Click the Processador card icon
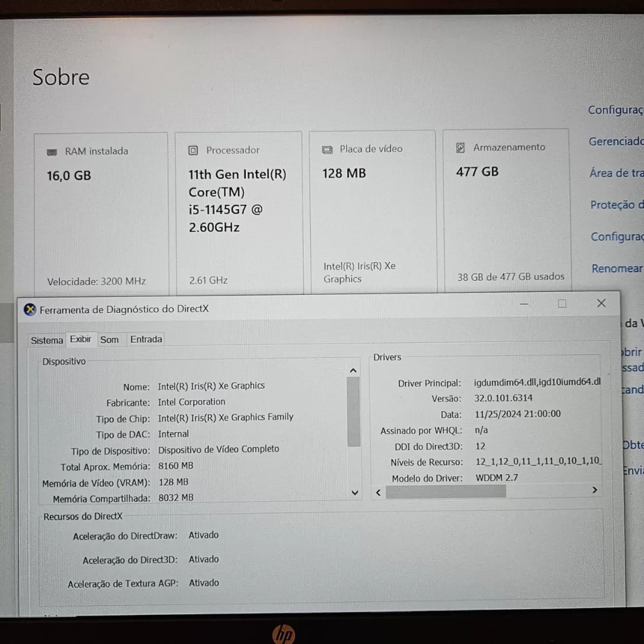Viewport: 644px width, 644px height. [193, 151]
